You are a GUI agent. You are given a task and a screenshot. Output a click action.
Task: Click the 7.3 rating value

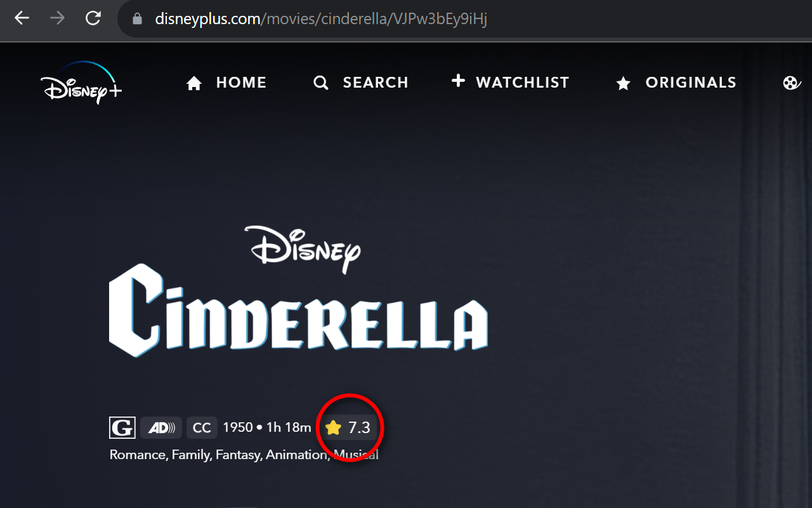359,428
